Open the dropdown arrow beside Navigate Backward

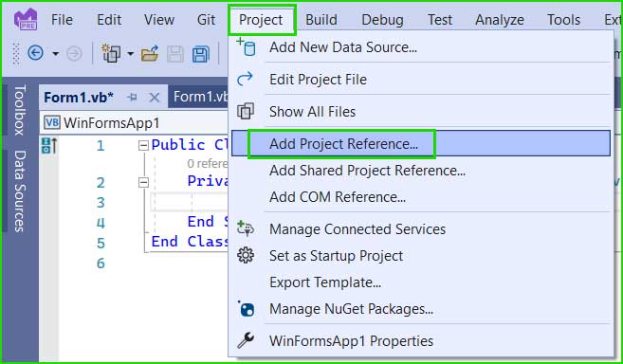pos(56,53)
